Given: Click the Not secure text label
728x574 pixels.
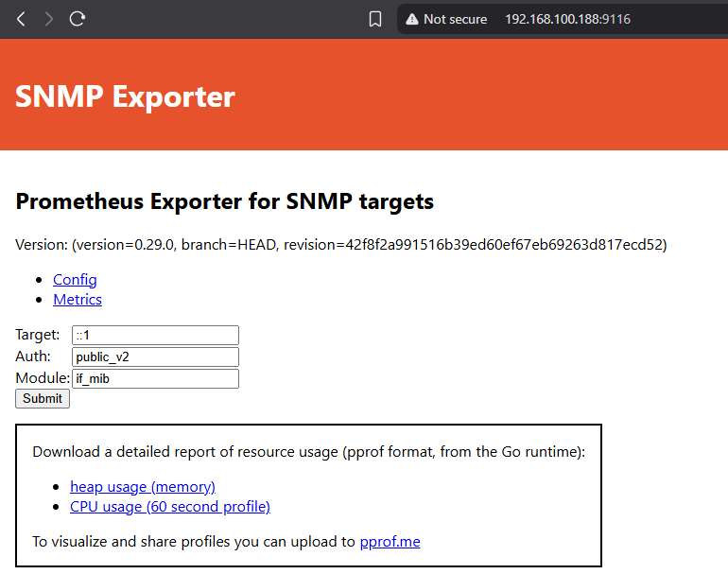Looking at the screenshot, I should tap(455, 19).
